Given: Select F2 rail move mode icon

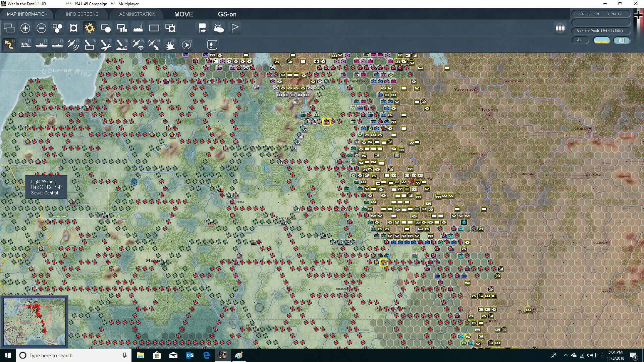Looking at the screenshot, I should (25, 45).
